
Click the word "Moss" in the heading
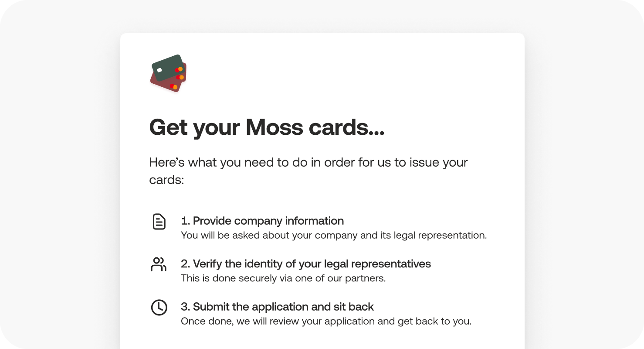pyautogui.click(x=274, y=127)
